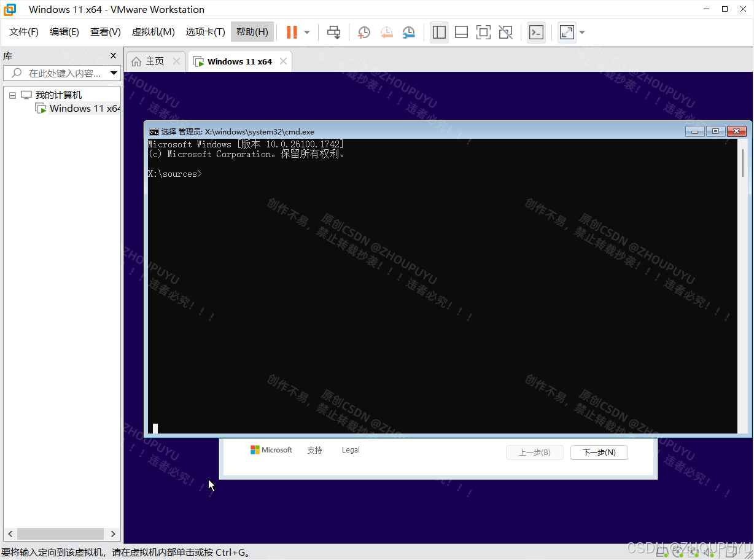This screenshot has height=560, width=754.
Task: Suspend the VM with the orange pause icon
Action: (292, 32)
